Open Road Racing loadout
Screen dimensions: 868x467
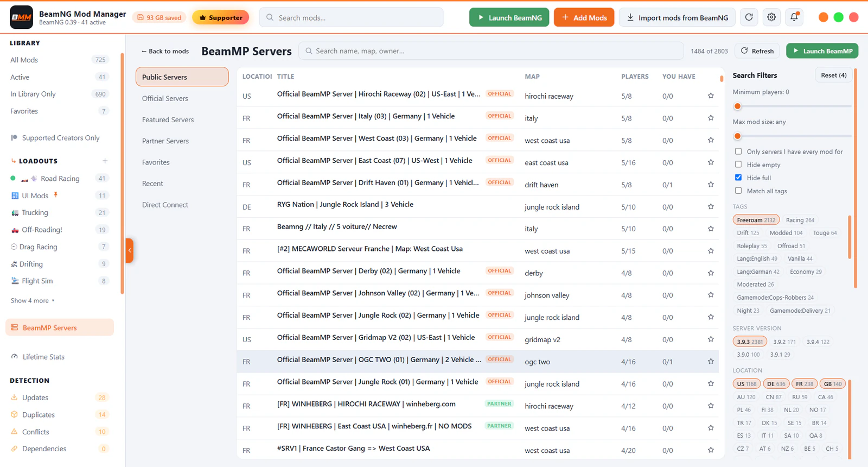click(x=60, y=178)
